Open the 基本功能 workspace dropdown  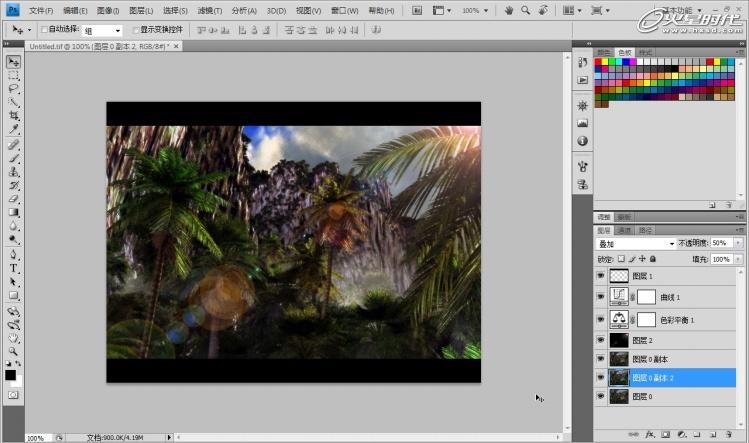pos(681,10)
